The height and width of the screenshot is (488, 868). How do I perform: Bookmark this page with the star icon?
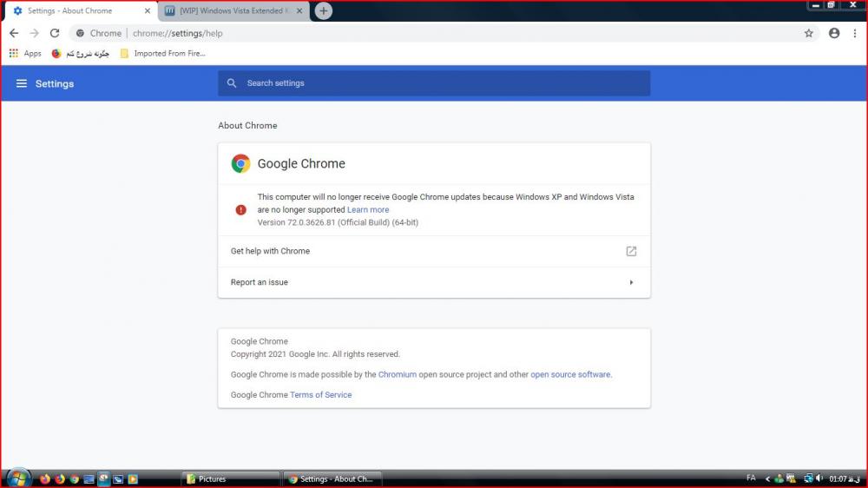809,33
